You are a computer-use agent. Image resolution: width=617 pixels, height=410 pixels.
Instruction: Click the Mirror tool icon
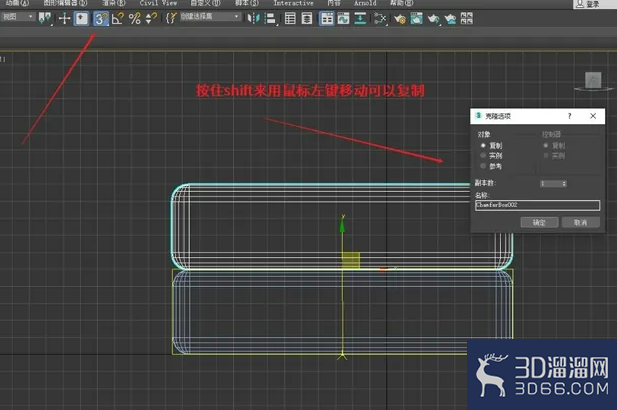(x=253, y=18)
